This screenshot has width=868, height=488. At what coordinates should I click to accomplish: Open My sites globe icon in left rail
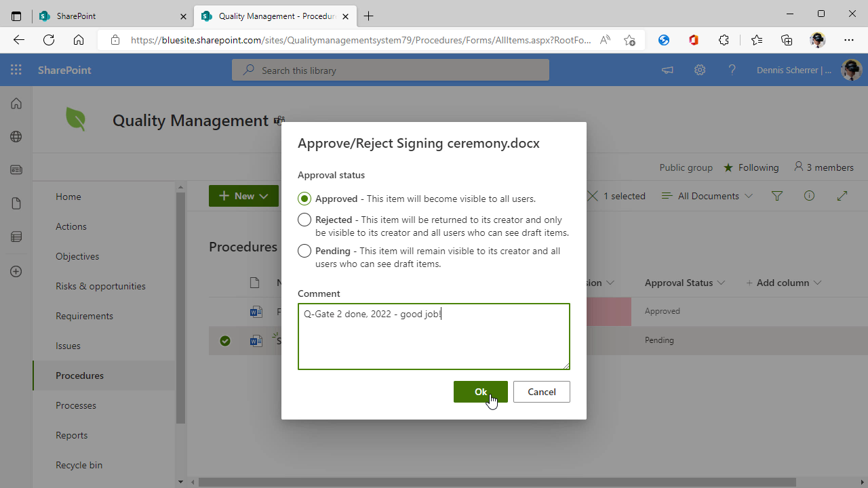tap(16, 136)
